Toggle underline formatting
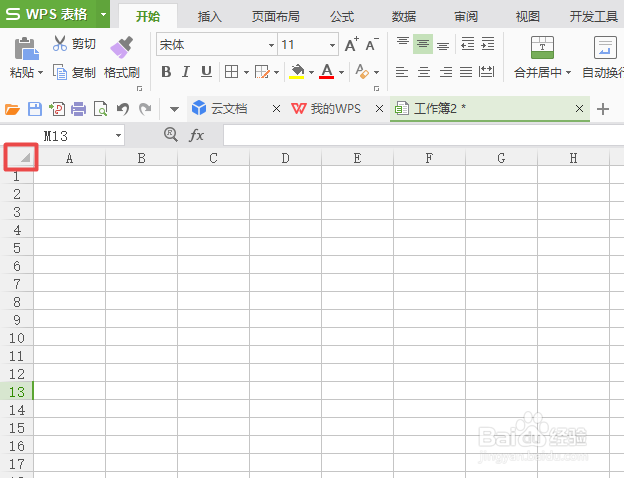Image resolution: width=624 pixels, height=478 pixels. pyautogui.click(x=206, y=72)
